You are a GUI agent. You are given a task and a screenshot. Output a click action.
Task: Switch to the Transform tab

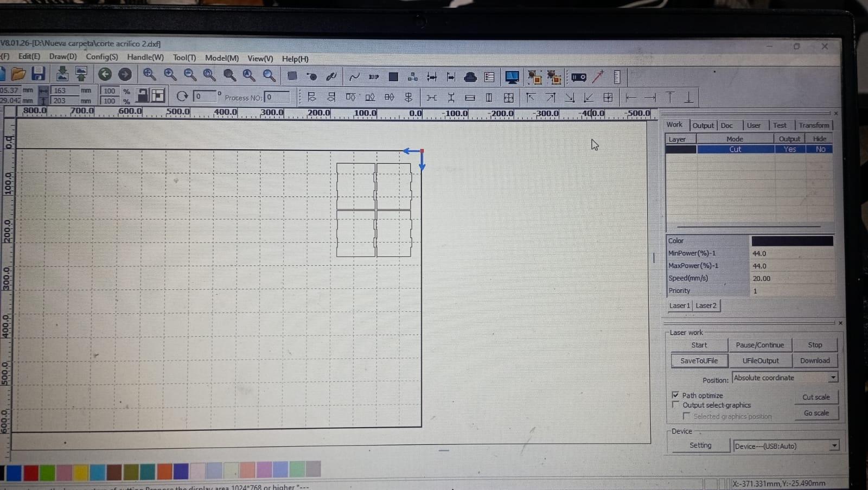point(814,125)
